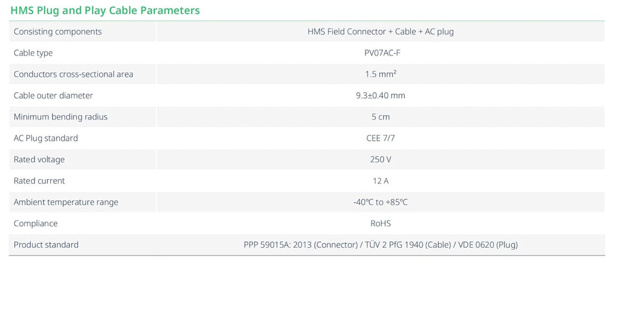Select Conductors cross-sectional area label
This screenshot has width=644, height=314.
pos(73,75)
